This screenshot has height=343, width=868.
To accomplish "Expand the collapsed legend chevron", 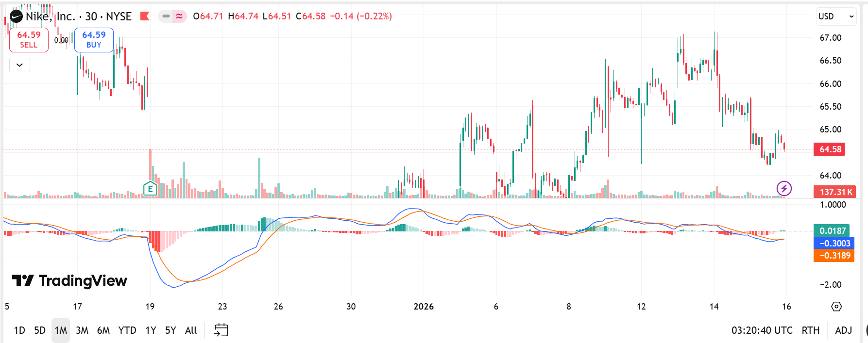I will click(19, 65).
